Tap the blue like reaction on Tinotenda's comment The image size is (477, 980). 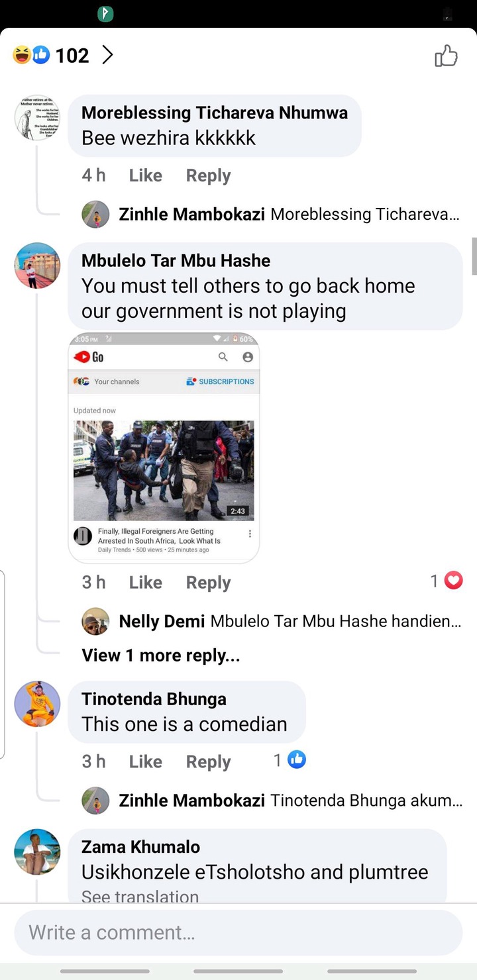(x=297, y=760)
